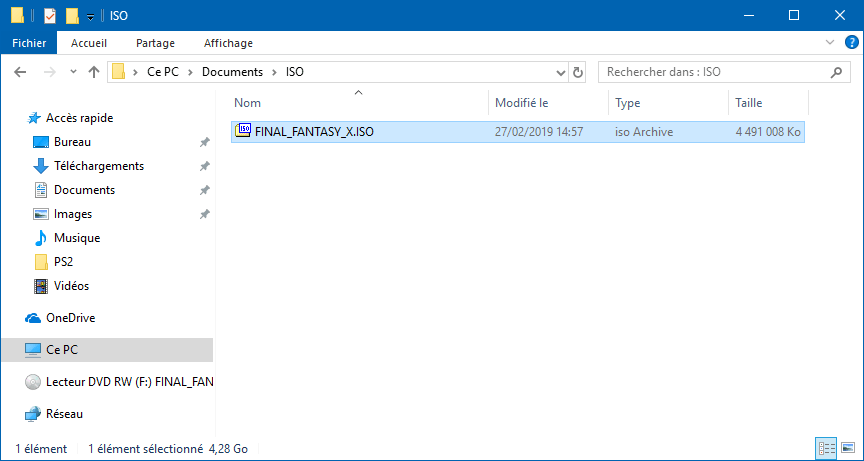864x461 pixels.
Task: Click the folder icon in the address bar
Action: pos(118,72)
